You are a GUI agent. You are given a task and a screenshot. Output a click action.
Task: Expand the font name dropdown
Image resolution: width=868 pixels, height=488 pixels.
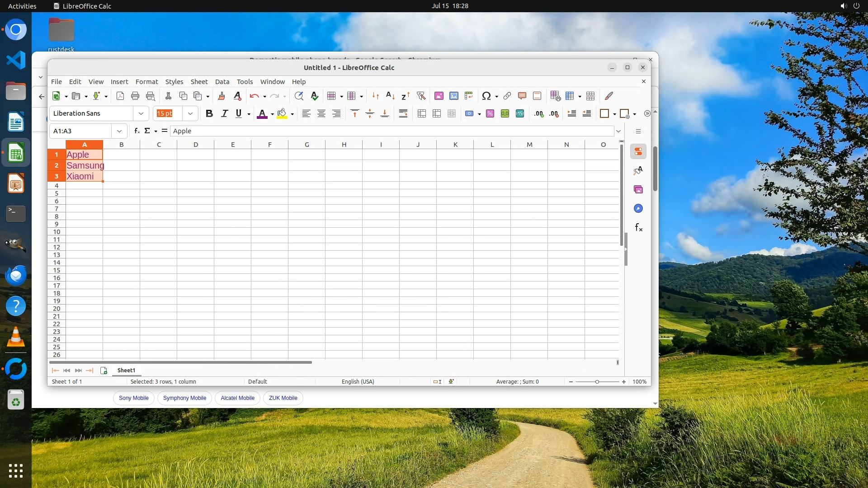pos(141,114)
